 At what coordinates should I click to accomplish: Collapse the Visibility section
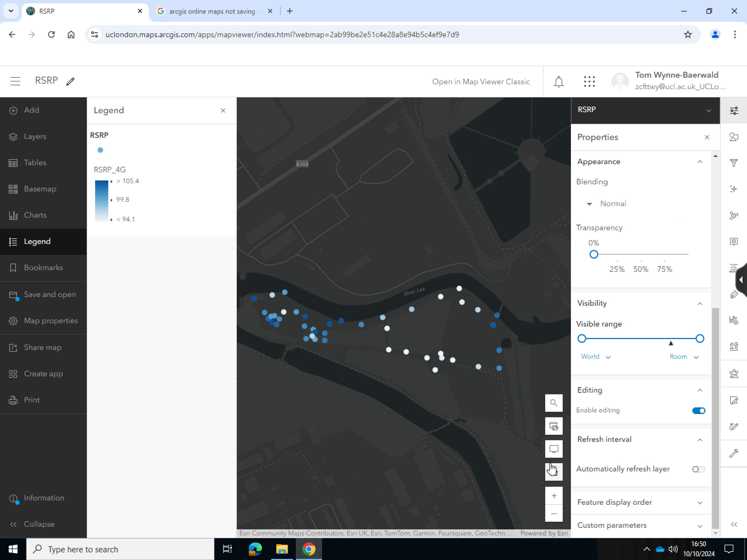[x=700, y=304]
